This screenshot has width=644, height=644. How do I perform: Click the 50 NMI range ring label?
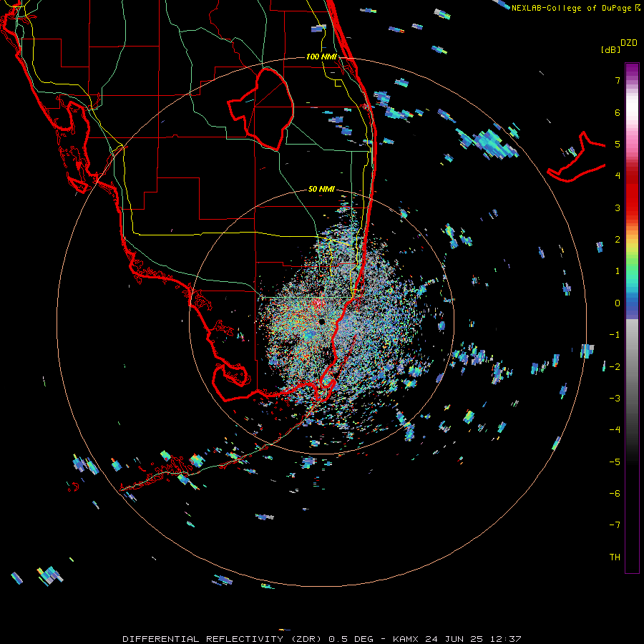[321, 189]
